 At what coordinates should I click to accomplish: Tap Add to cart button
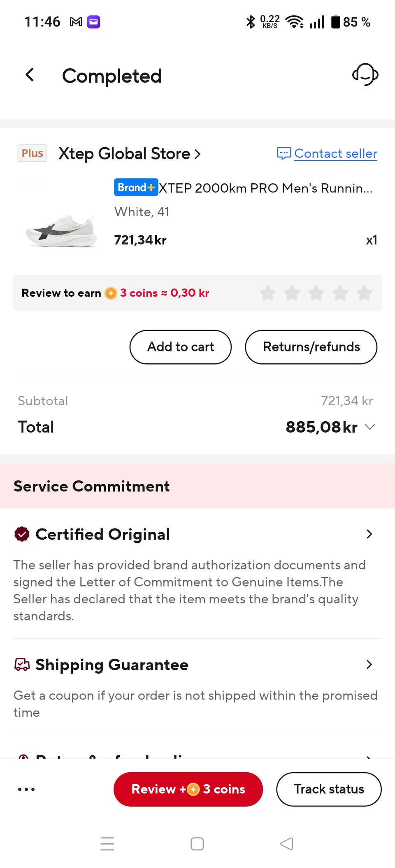click(181, 347)
